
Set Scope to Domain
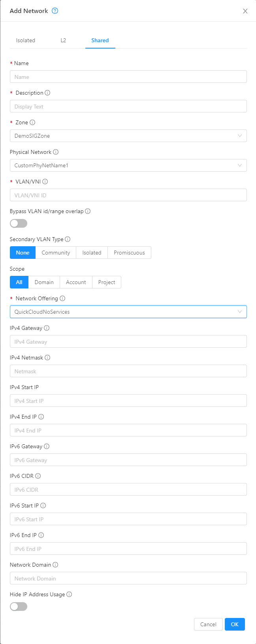coord(44,282)
